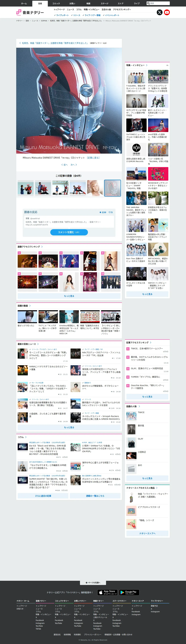Image resolution: width=186 pixels, height=644 pixels.
Task: Expand ナタリーストアのオススメ商品 heading arrow
Action: coord(157,488)
